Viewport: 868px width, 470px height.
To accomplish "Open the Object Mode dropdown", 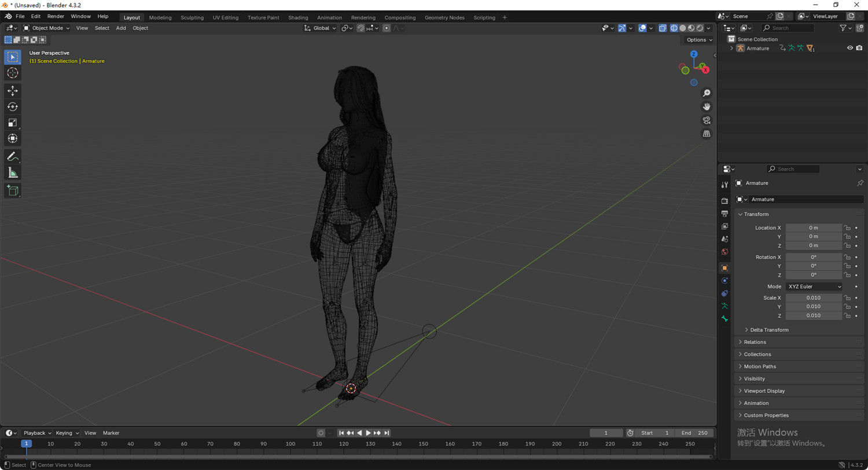I will click(x=46, y=28).
